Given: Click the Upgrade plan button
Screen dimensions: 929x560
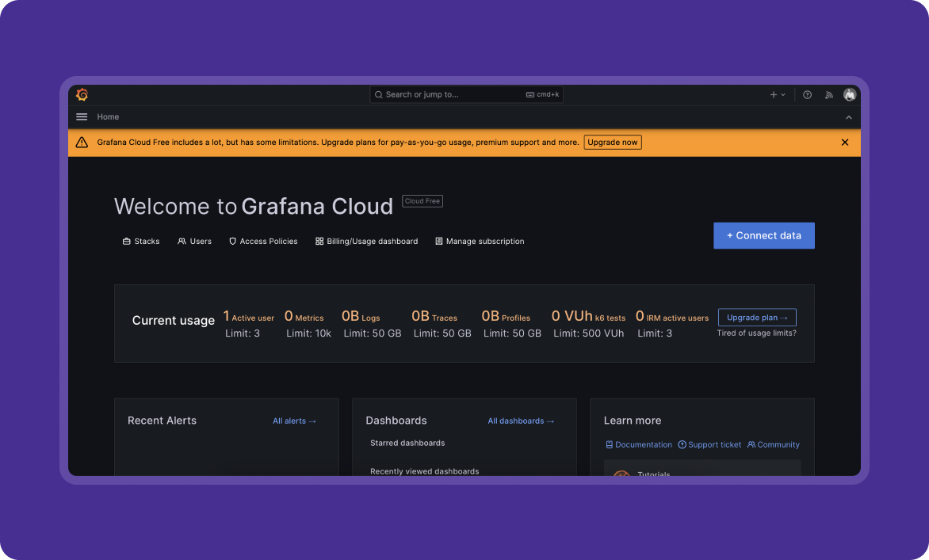Looking at the screenshot, I should (757, 318).
